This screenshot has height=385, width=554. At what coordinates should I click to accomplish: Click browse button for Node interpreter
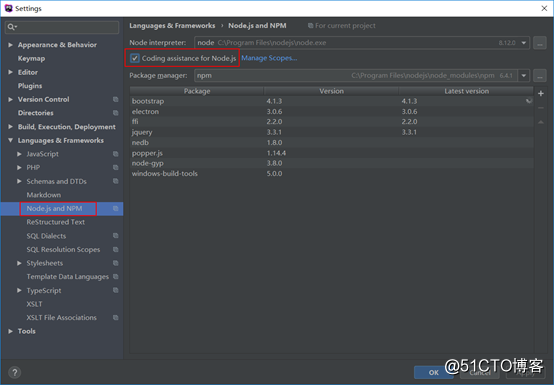tap(540, 43)
